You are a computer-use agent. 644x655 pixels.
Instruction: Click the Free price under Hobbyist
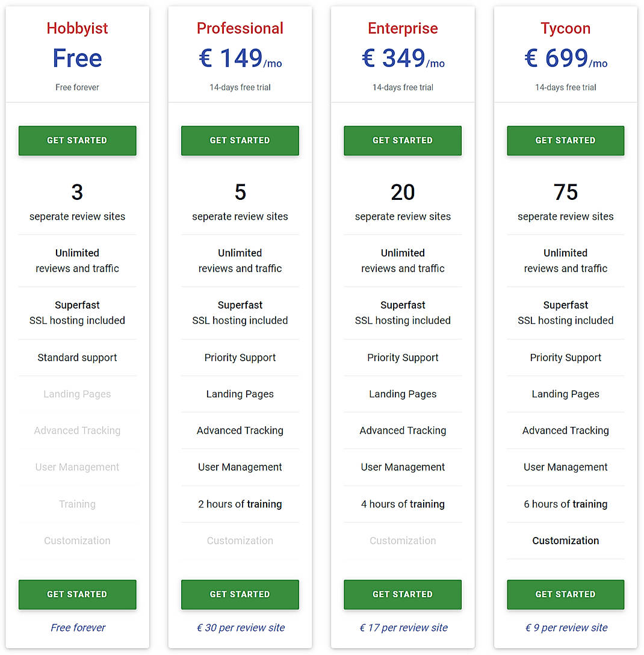[x=77, y=58]
